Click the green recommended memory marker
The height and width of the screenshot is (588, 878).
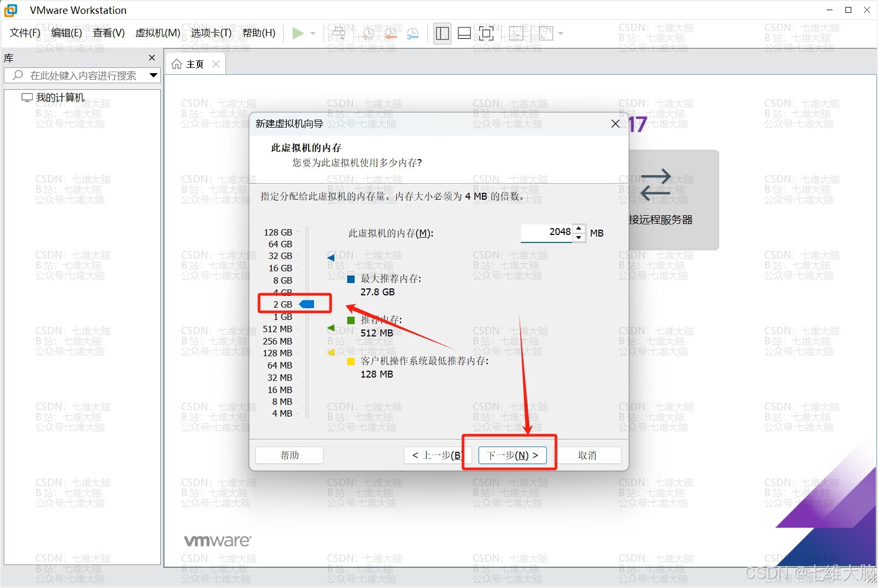point(331,328)
